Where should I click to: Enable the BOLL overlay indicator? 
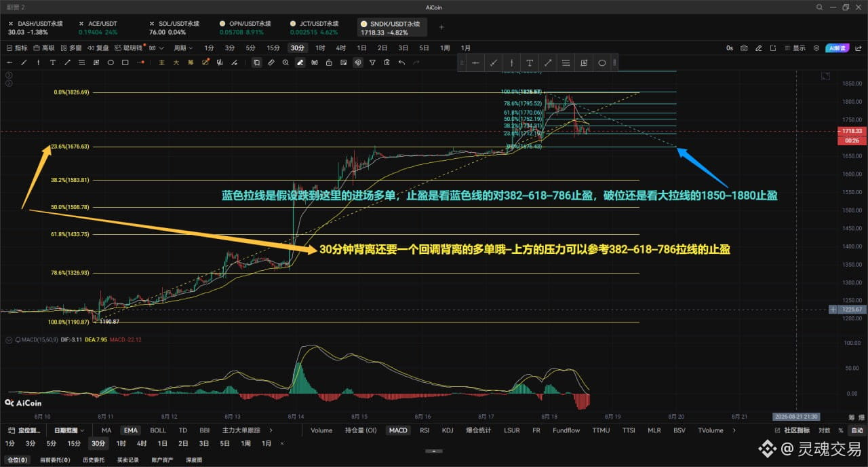coord(158,430)
